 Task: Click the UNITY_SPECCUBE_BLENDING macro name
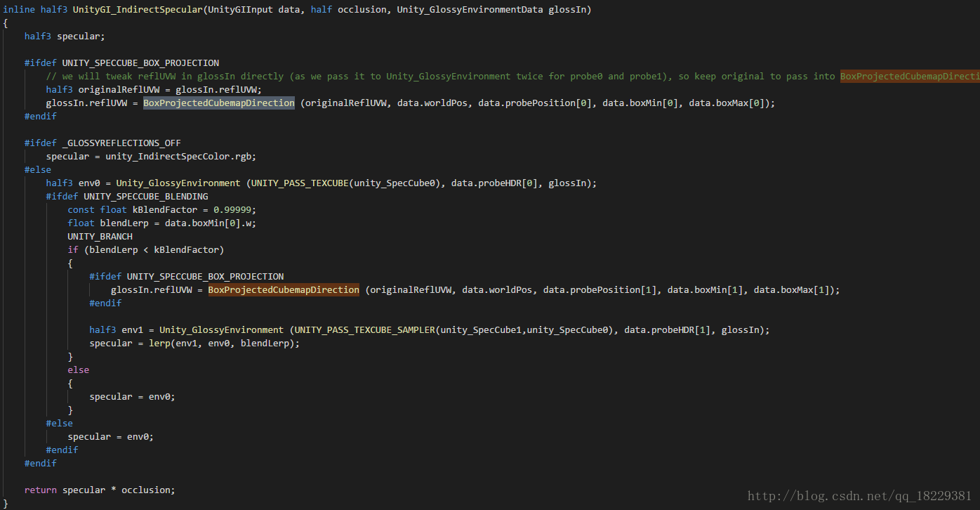[x=146, y=197]
